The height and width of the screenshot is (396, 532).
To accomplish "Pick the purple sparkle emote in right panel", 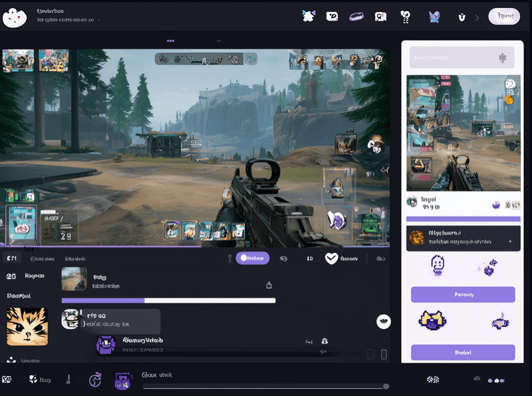I will 489,268.
